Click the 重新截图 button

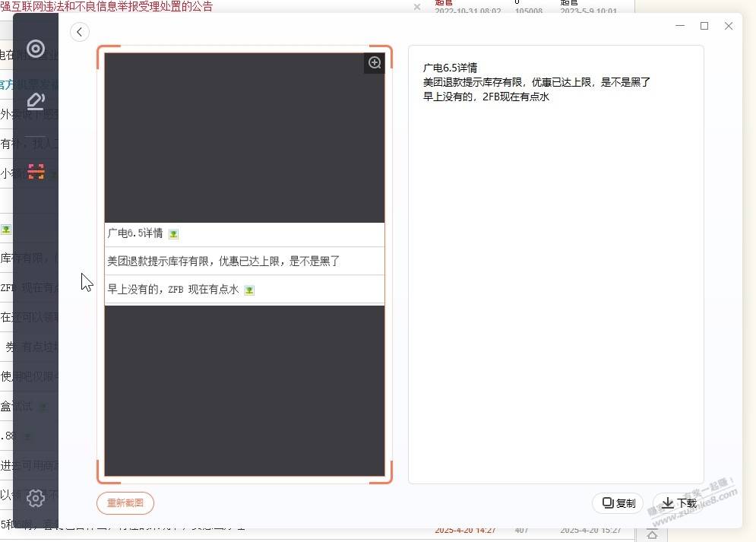pyautogui.click(x=125, y=503)
